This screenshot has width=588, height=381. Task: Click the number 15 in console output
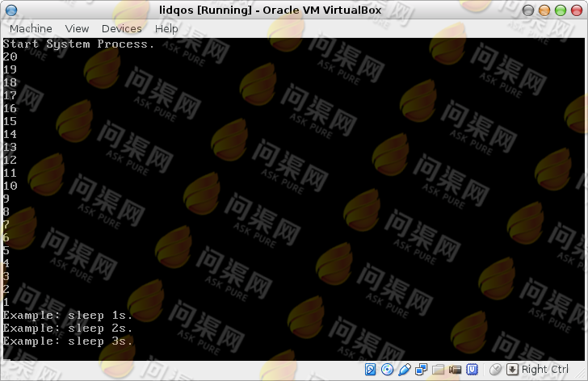tap(10, 121)
